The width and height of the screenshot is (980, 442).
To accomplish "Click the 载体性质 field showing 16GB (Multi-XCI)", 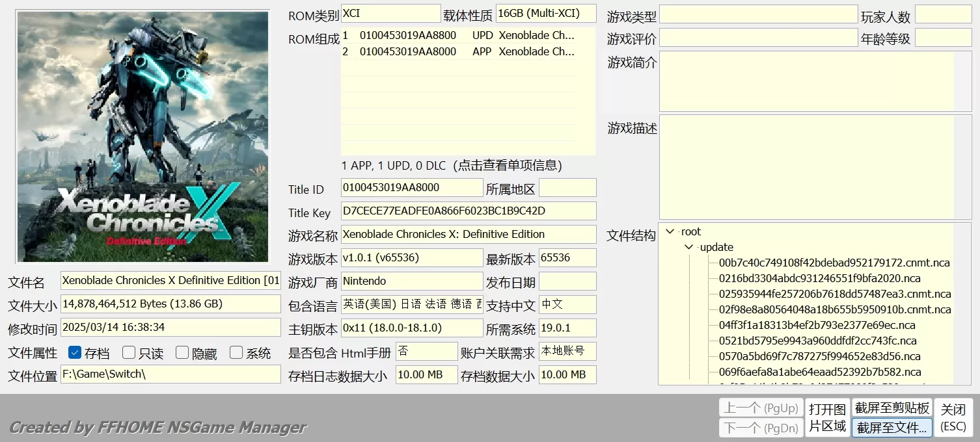I will (546, 13).
